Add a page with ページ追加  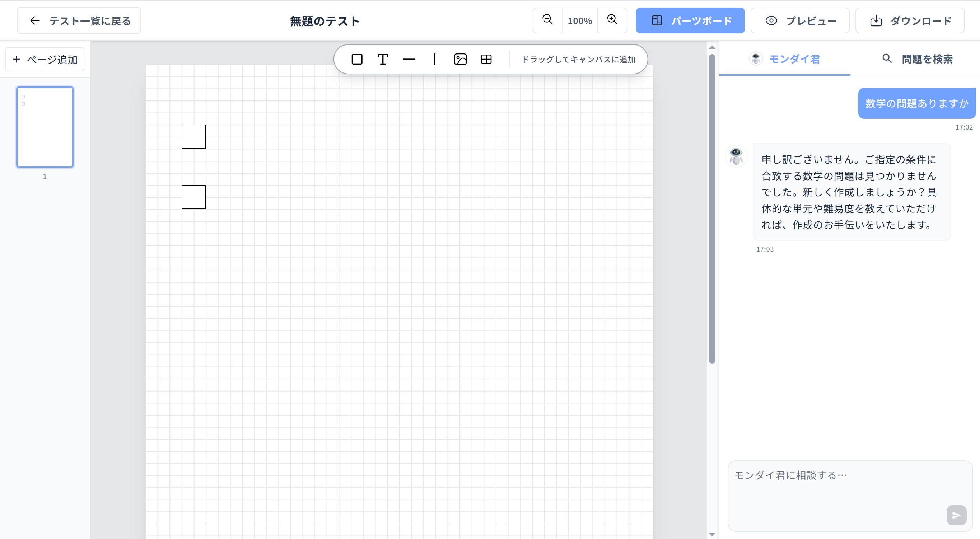coord(45,59)
